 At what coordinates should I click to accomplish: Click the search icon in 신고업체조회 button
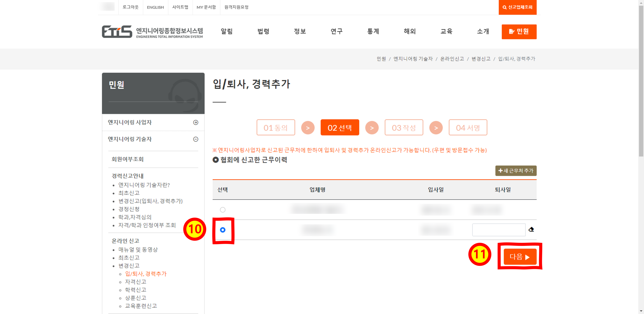point(504,7)
